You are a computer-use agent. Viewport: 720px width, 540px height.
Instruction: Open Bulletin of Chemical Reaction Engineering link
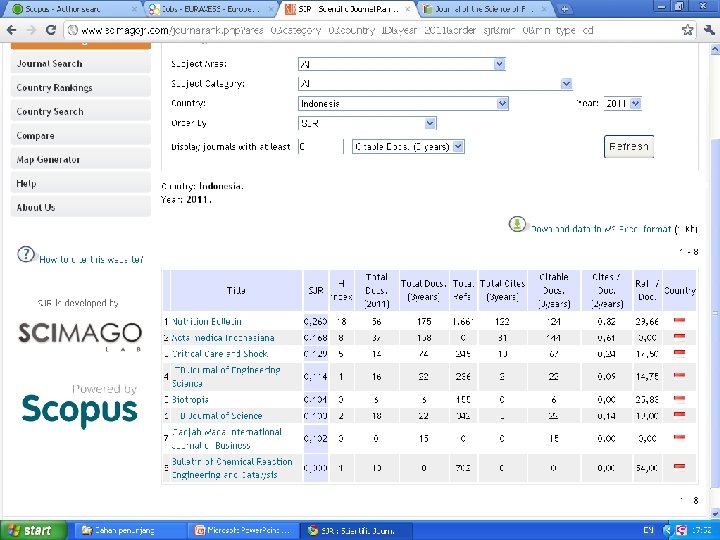(x=232, y=468)
